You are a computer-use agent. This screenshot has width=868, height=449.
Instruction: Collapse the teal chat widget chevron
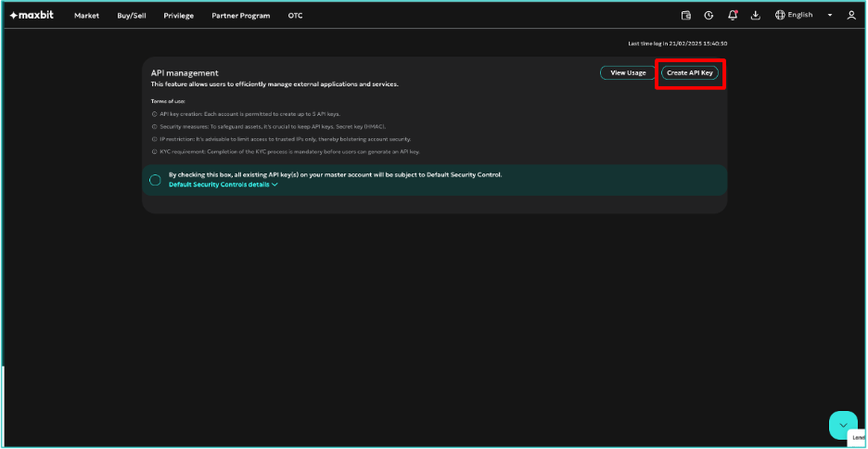click(x=843, y=425)
